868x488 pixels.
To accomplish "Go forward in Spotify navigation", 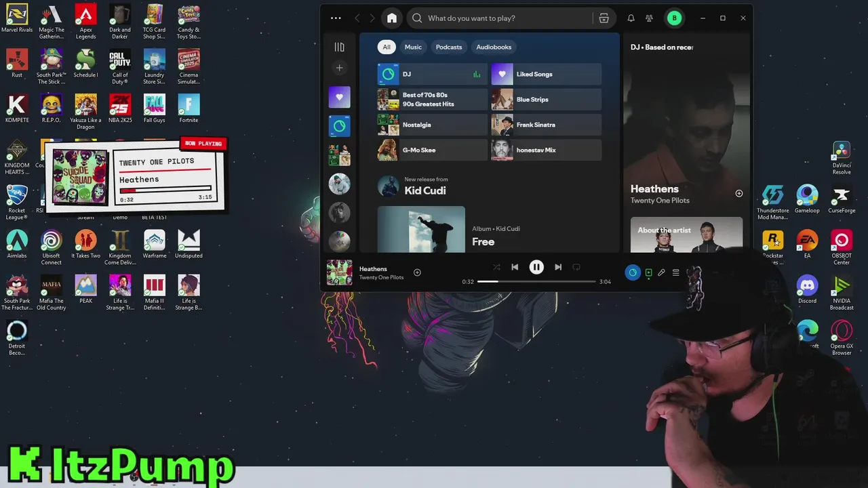I will click(372, 18).
